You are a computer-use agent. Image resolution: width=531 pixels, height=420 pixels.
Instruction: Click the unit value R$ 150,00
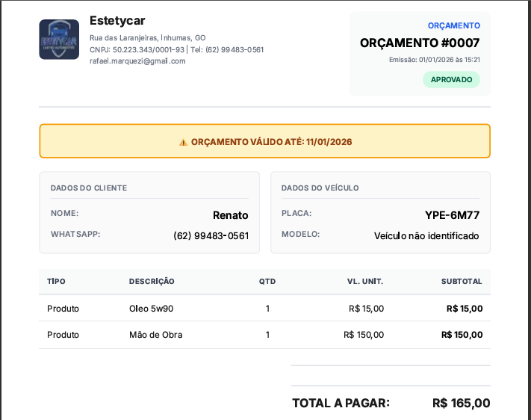[x=364, y=335]
